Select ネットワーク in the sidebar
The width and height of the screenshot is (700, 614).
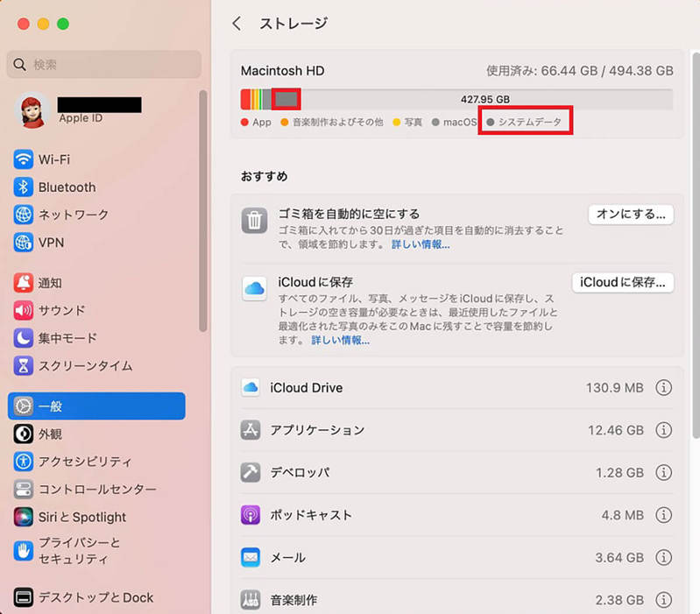[x=74, y=215]
